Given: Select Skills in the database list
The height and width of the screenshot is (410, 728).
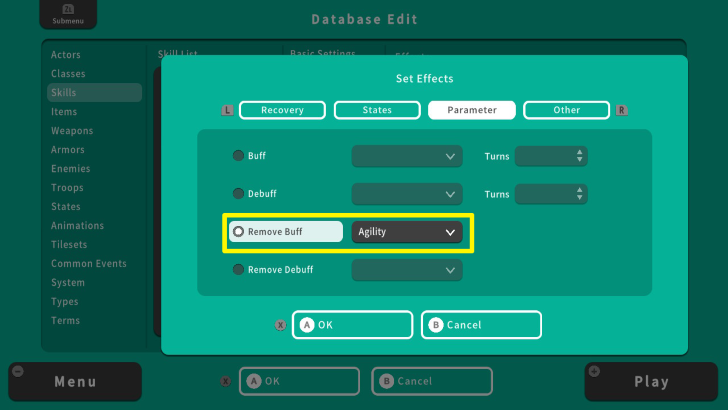Looking at the screenshot, I should (x=94, y=92).
